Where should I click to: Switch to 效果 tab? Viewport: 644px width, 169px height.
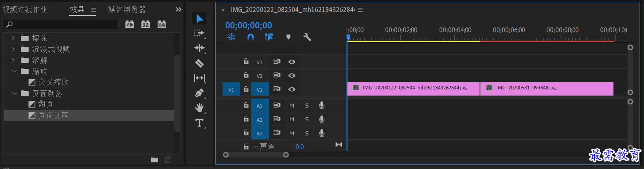(x=77, y=10)
